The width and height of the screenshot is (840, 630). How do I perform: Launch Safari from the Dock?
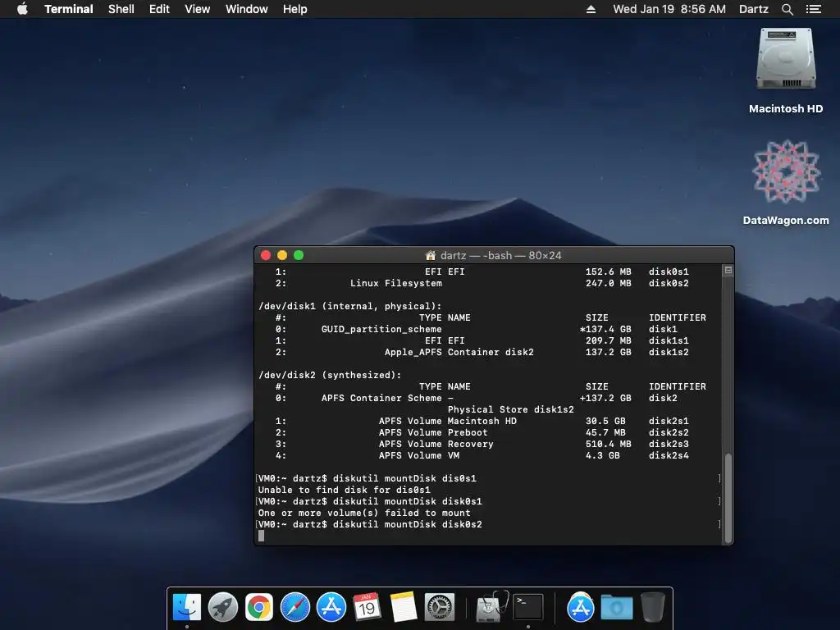click(295, 608)
